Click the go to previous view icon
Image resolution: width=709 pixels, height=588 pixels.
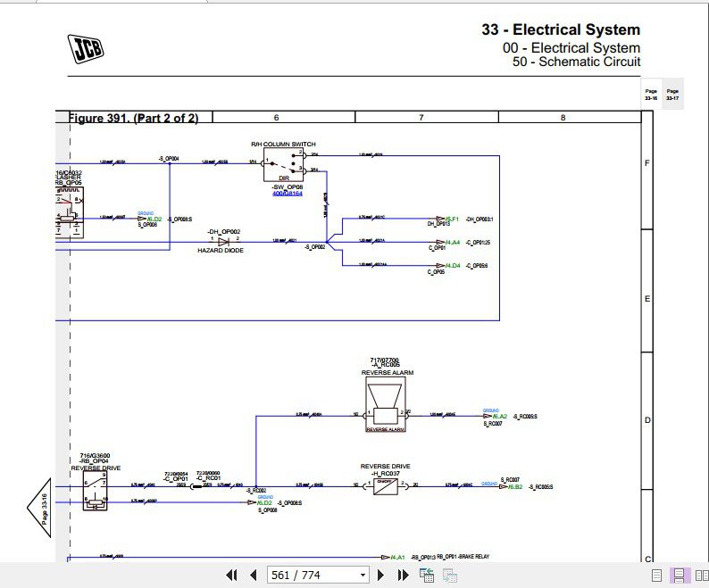coord(427,576)
